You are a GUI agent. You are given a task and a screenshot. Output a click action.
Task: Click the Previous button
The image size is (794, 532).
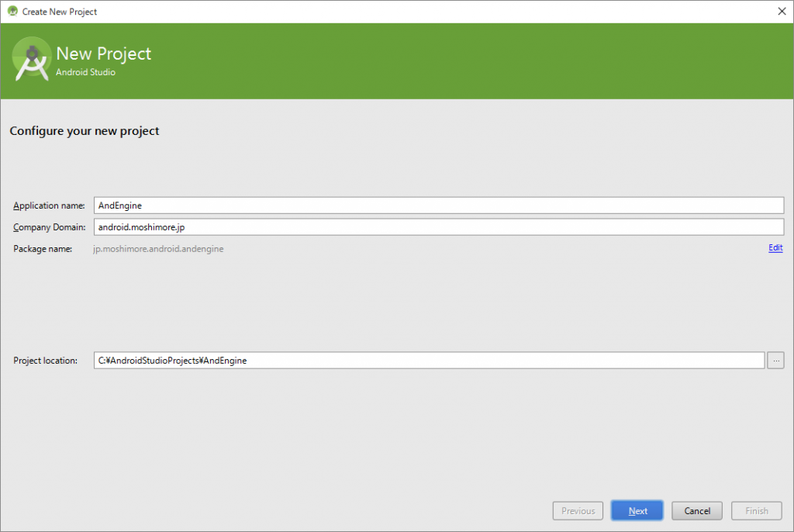point(578,511)
